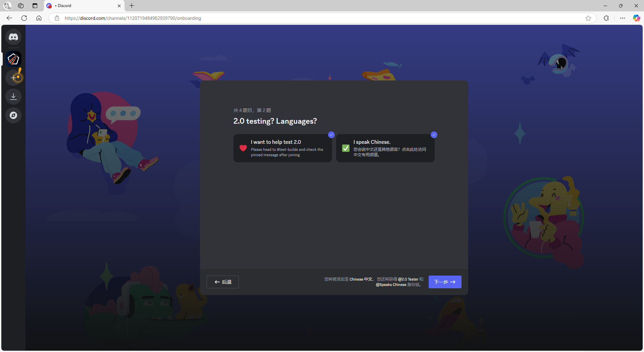This screenshot has height=352, width=644.
Task: Click the @2.0 Tester role mention
Action: pos(408,279)
